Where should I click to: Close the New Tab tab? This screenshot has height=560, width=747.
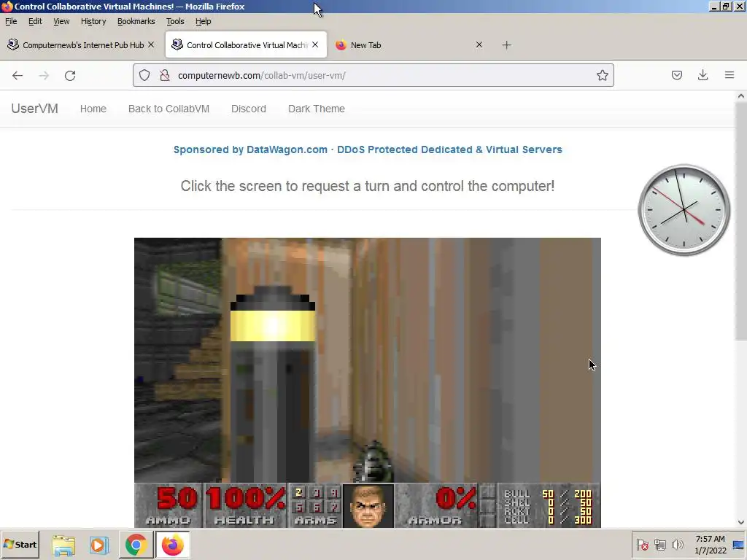479,44
